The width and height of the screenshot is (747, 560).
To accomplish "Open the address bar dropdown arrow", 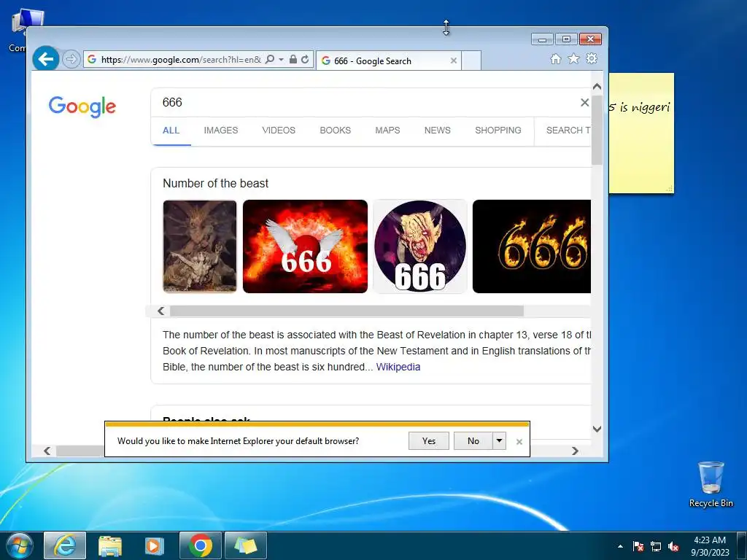I will (x=281, y=60).
